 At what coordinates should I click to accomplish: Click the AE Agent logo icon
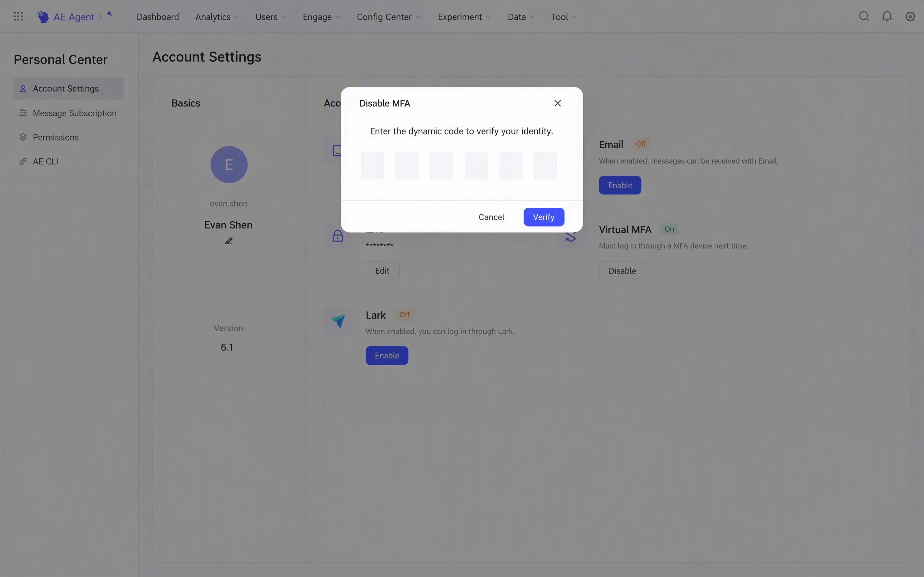[42, 16]
